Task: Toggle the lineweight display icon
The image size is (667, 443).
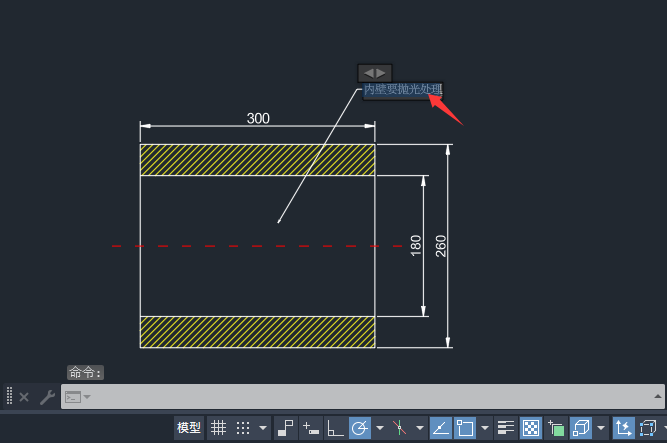Action: click(x=506, y=428)
